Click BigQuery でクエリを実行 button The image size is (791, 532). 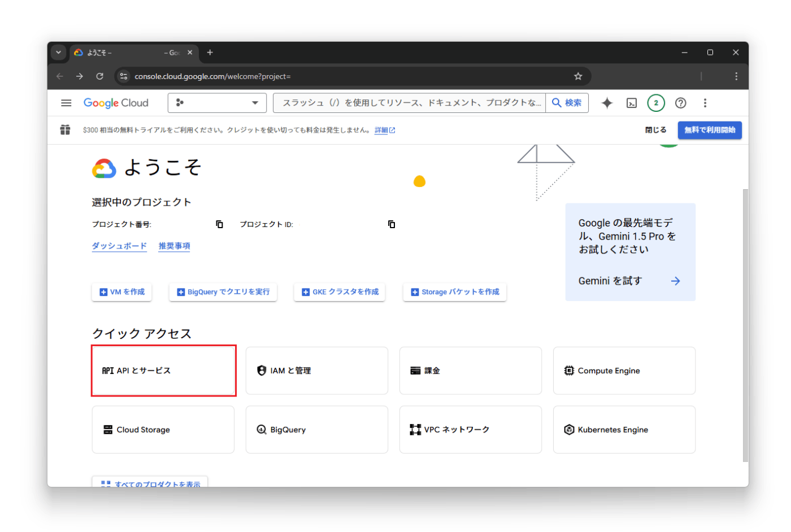(x=223, y=292)
